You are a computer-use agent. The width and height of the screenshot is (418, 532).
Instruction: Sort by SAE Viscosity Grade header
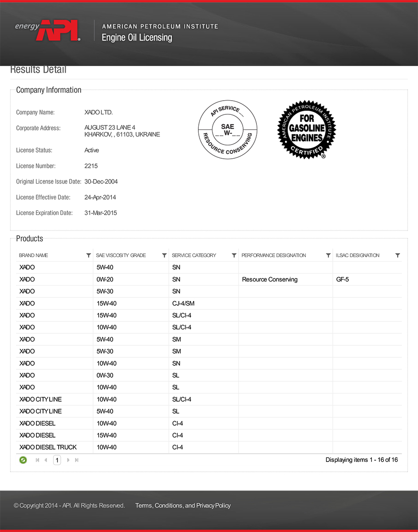[121, 255]
